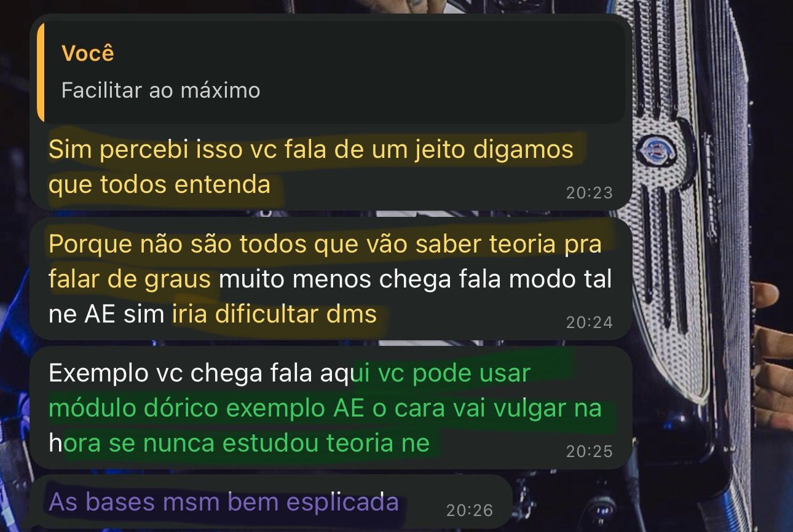Click the 20:23 timestamp
The height and width of the screenshot is (532, 793).
(589, 193)
